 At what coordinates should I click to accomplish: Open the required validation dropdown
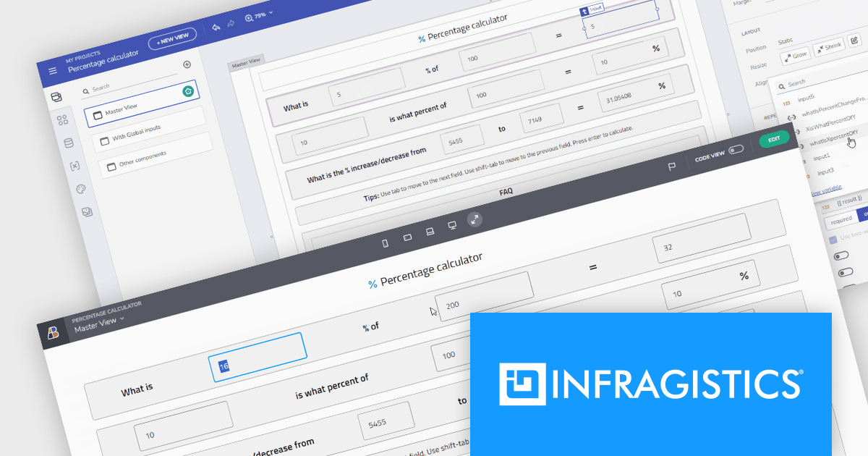(841, 221)
